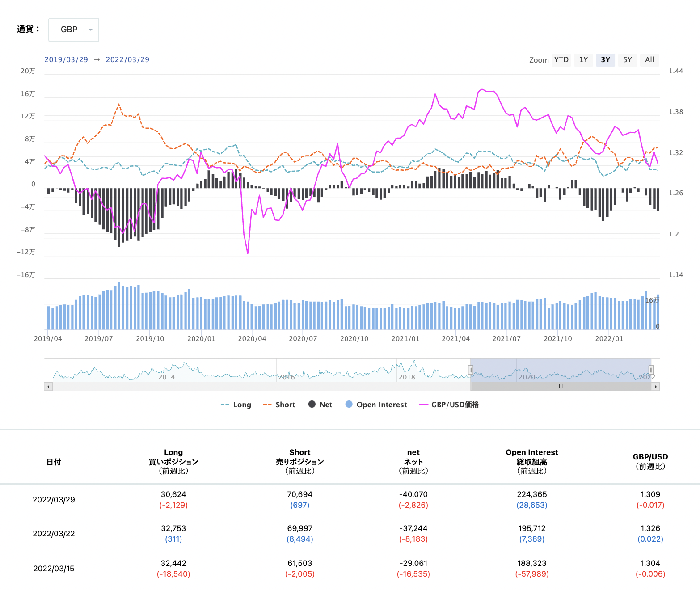Click the x-axis label 2020/04
Screen dimensions: 700x590
252,339
